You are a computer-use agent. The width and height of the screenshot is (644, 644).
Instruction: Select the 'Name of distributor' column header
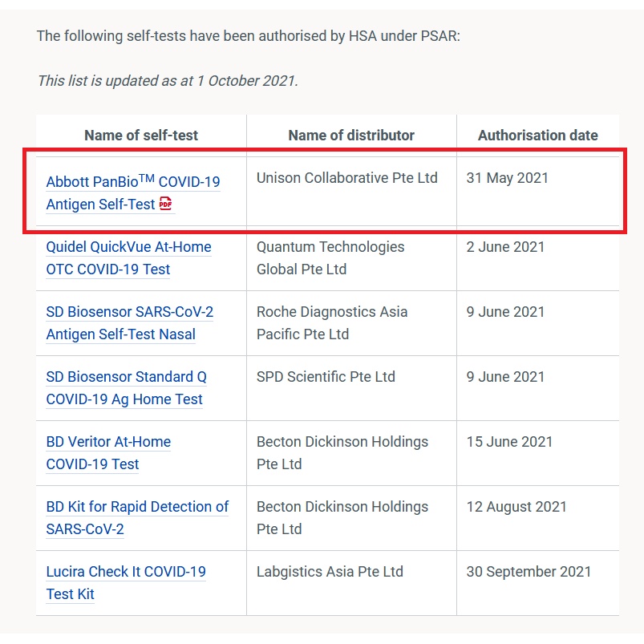[x=351, y=136]
